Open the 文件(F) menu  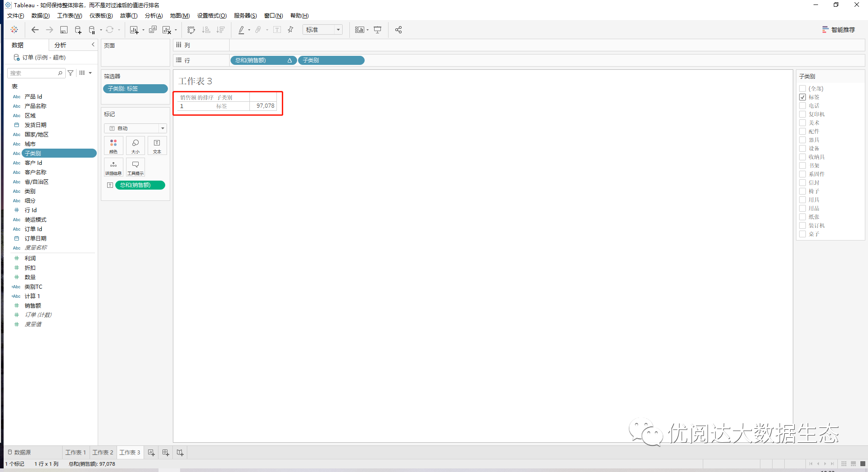[16, 16]
